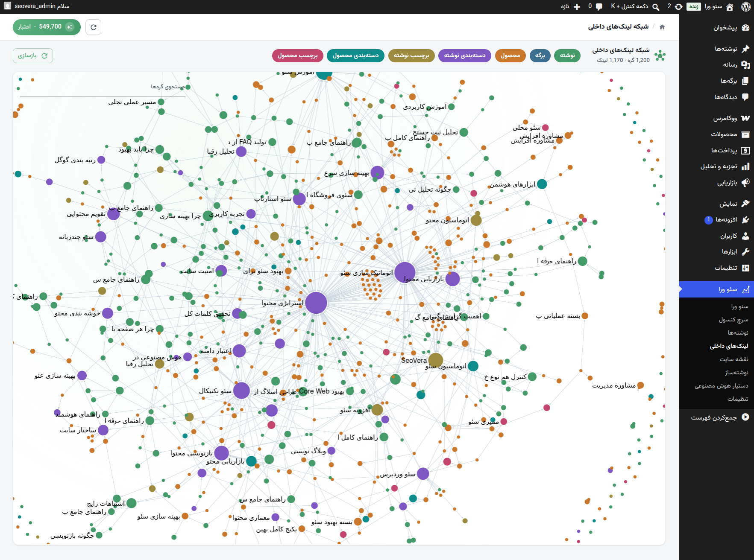Click the node search field in graph
This screenshot has width=754, height=560.
point(103,87)
